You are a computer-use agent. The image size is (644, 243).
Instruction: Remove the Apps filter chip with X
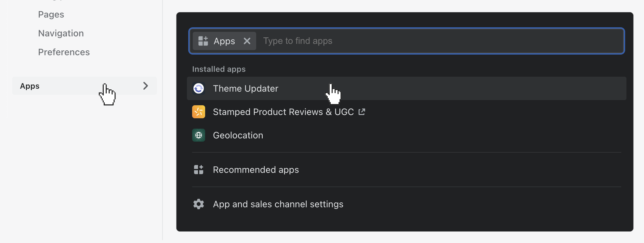247,41
